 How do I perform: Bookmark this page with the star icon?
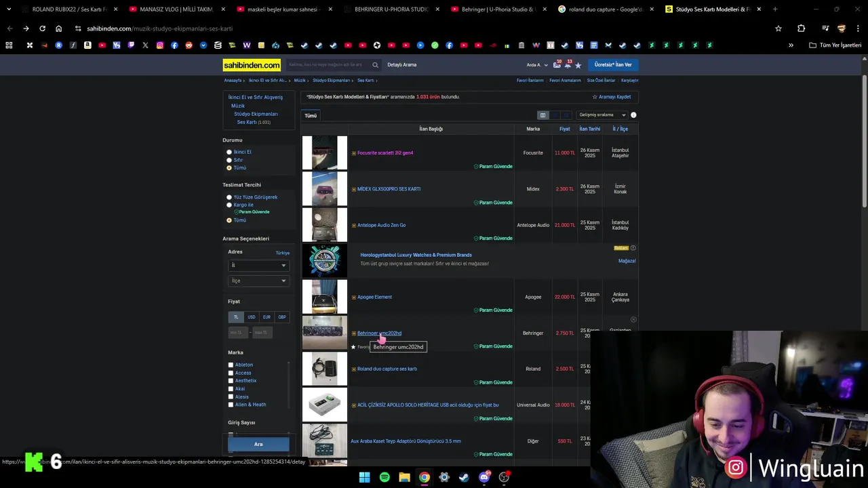(778, 28)
